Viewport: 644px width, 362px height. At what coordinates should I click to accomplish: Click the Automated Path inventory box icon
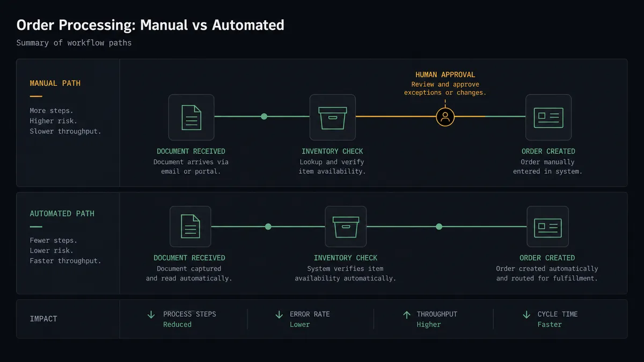pos(346,226)
